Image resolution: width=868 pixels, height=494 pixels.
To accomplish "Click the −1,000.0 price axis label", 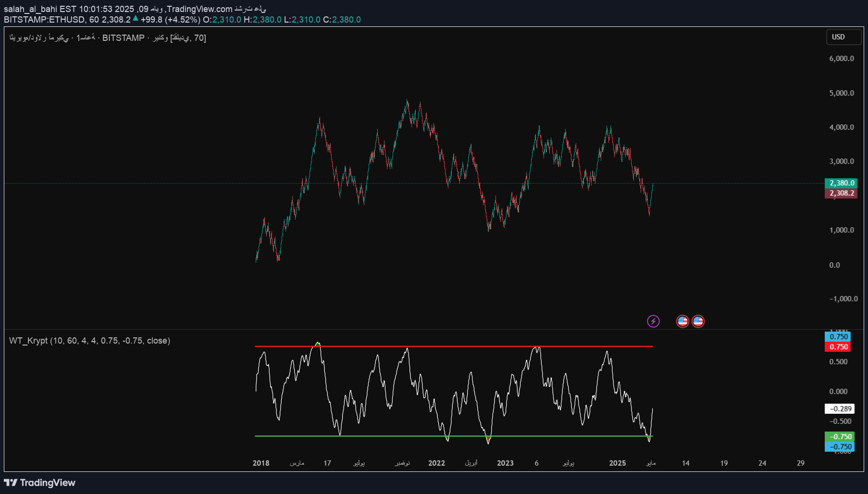I will coord(843,299).
